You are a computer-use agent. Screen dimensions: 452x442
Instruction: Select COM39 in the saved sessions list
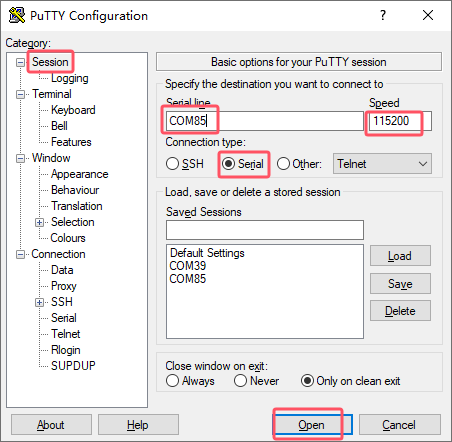click(x=188, y=266)
